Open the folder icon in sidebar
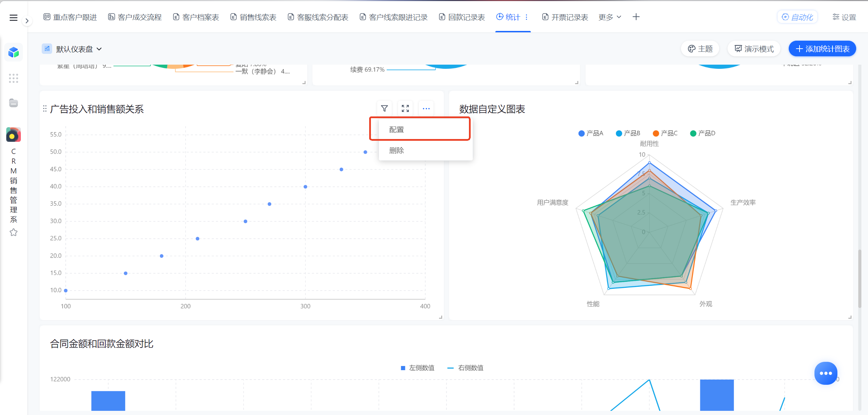Screen dimensions: 868x415 pos(14,103)
